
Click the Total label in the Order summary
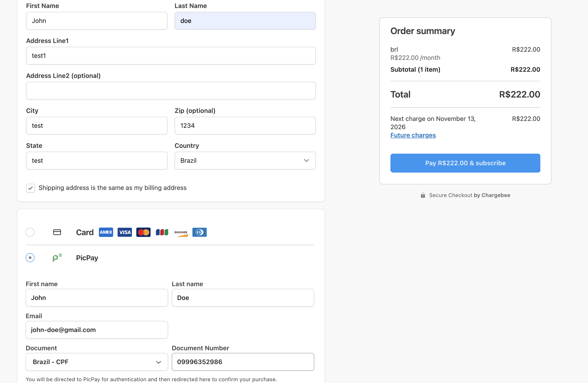[400, 94]
